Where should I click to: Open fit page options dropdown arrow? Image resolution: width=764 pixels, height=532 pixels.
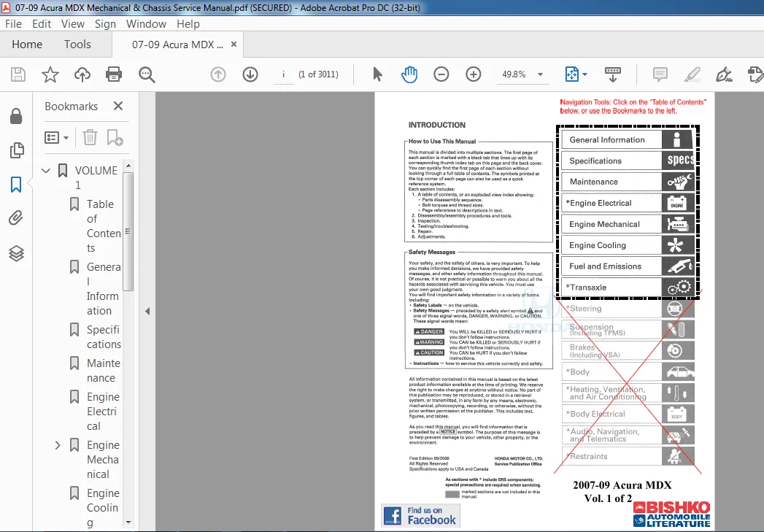tap(584, 74)
